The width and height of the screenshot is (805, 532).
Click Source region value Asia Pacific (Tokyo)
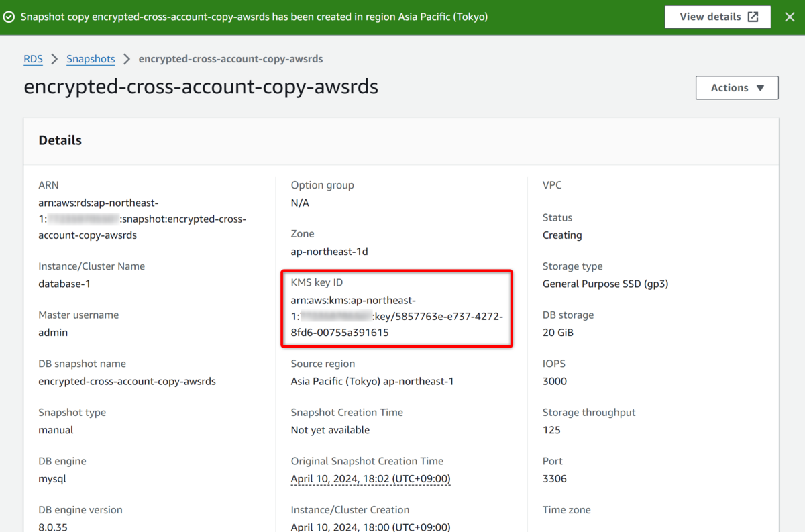pyautogui.click(x=372, y=382)
